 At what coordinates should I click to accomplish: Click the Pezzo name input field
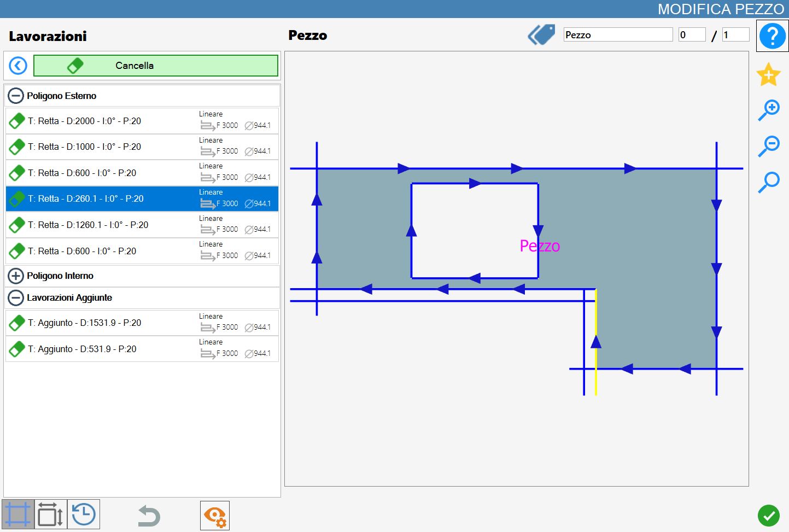[x=618, y=35]
